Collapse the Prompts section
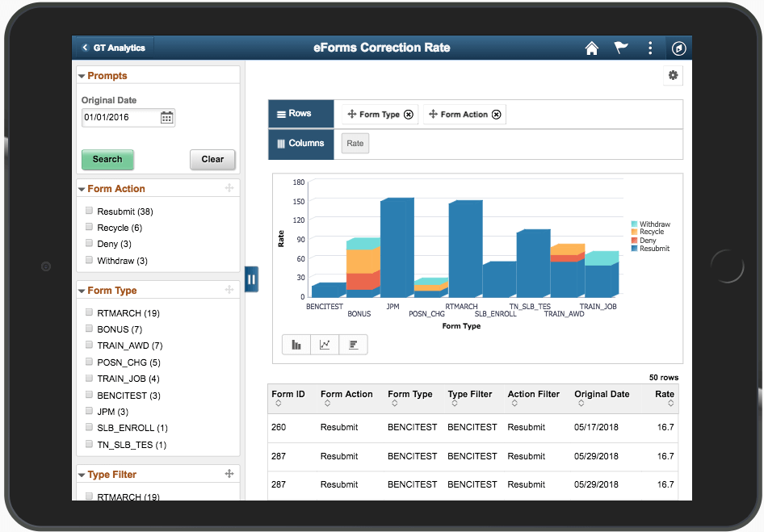764x532 pixels. [x=82, y=76]
